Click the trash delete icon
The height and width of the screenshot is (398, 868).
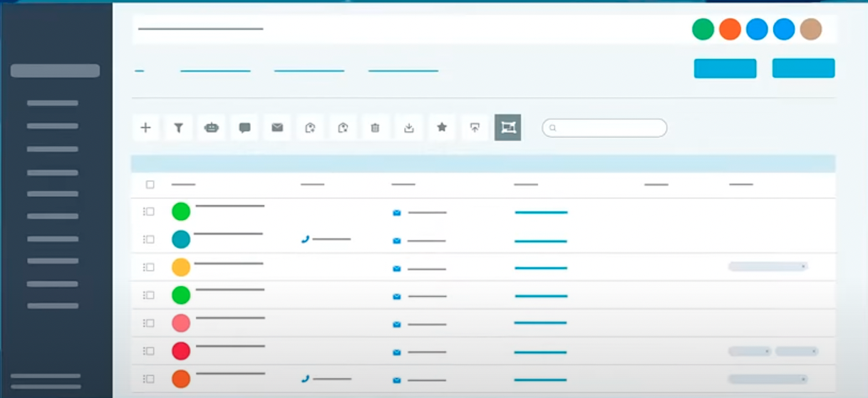pos(376,128)
